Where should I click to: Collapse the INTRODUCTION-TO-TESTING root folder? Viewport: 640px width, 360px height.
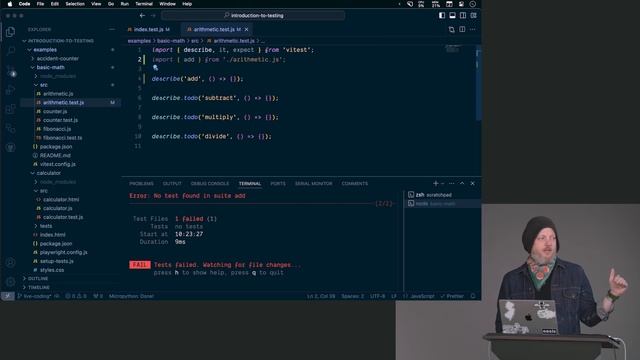click(61, 41)
